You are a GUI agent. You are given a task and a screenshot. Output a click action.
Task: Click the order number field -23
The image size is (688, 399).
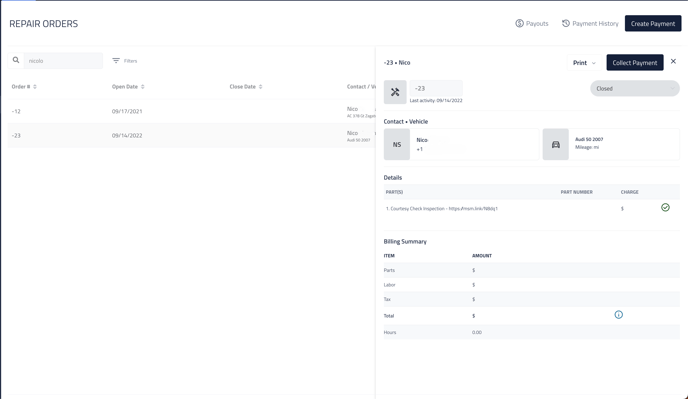[x=436, y=88]
